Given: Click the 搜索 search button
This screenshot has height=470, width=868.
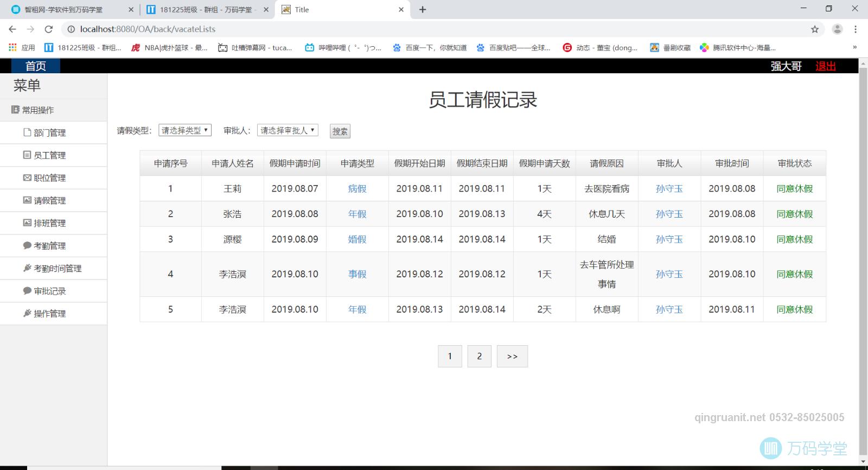Looking at the screenshot, I should (x=340, y=131).
